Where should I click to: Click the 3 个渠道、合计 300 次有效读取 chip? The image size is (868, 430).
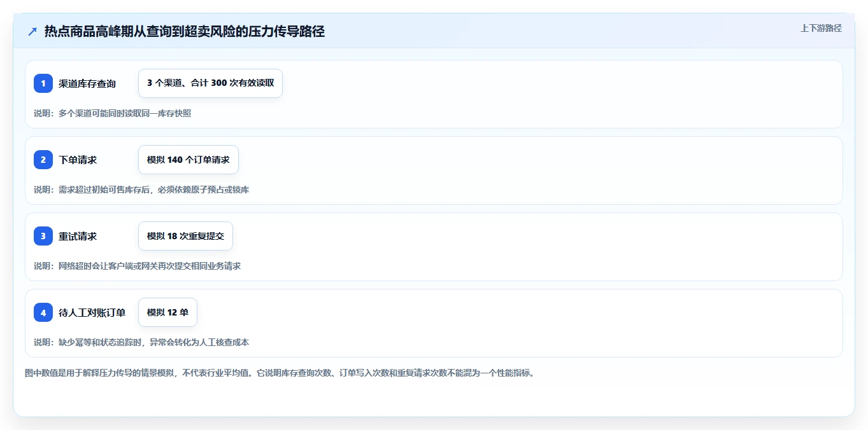coord(210,83)
